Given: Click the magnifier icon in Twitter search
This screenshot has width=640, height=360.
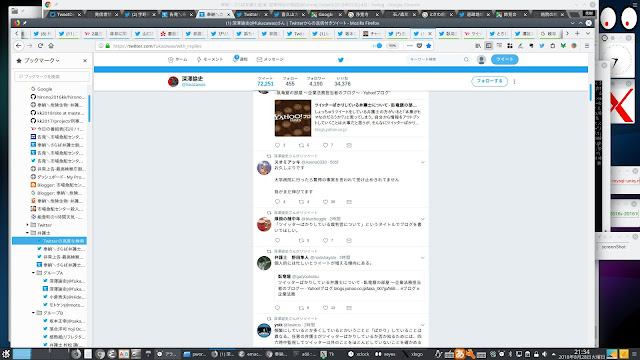Looking at the screenshot, I should point(466,60).
